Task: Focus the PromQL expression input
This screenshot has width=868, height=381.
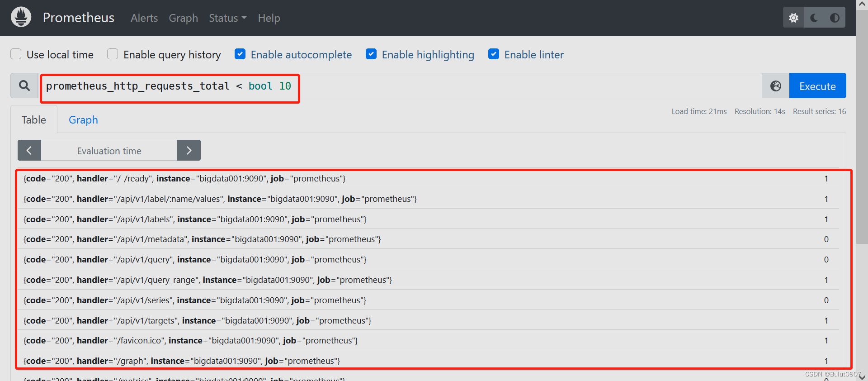Action: coord(400,86)
